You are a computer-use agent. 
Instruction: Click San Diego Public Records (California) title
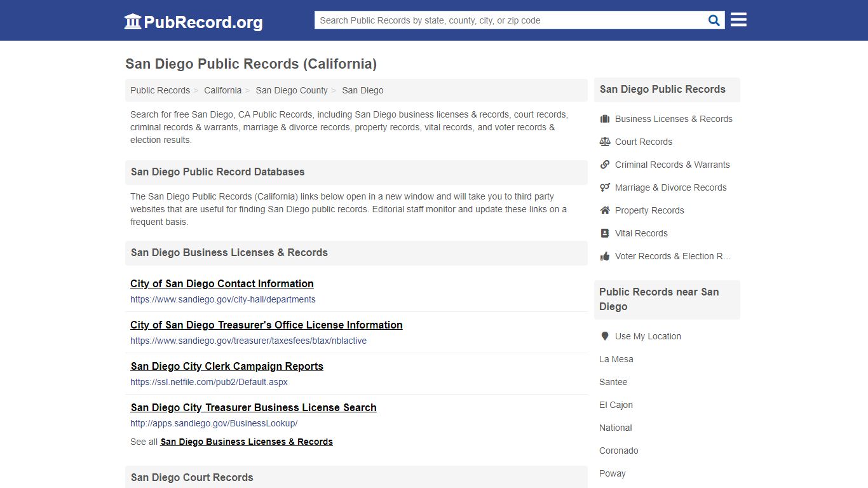(251, 64)
